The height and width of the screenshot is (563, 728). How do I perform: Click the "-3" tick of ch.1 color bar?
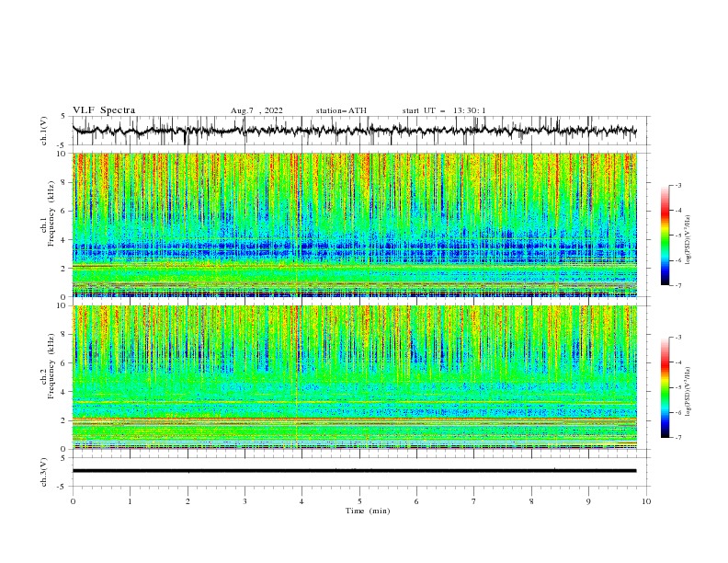click(678, 185)
